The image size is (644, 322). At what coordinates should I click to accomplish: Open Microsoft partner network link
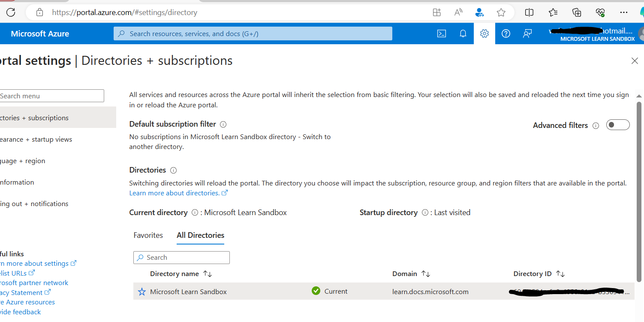pyautogui.click(x=34, y=283)
